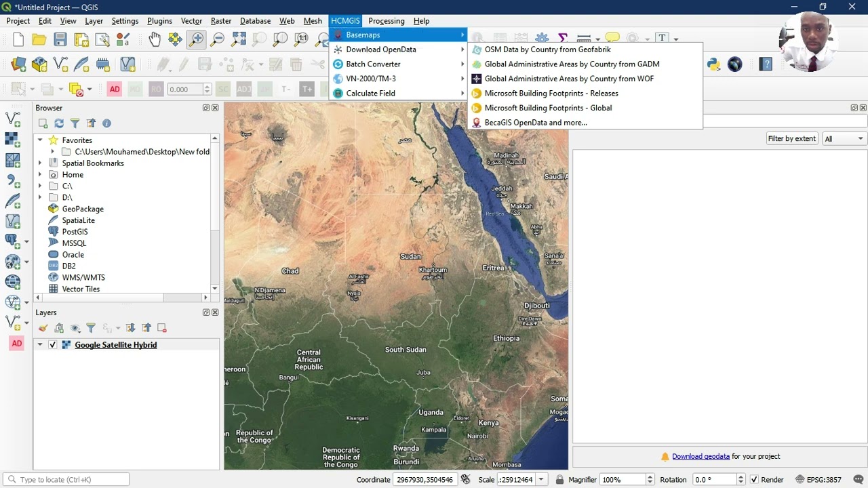This screenshot has height=488, width=868.
Task: Open the Layer Styling paintbrush in Layers
Action: point(43,328)
